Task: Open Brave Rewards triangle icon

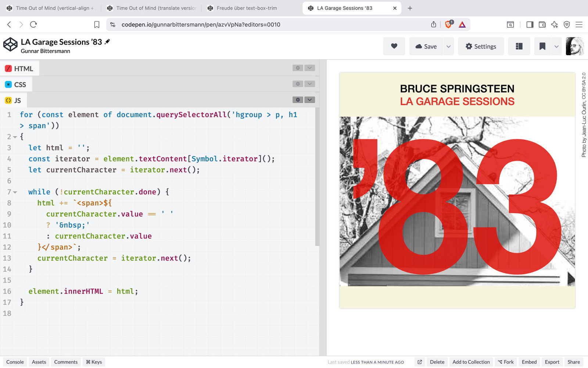Action: tap(462, 25)
